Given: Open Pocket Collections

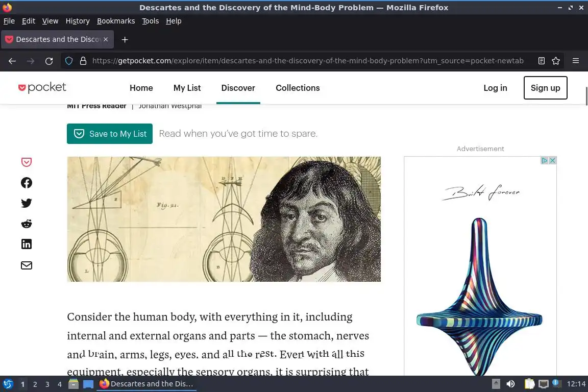Looking at the screenshot, I should click(x=298, y=88).
